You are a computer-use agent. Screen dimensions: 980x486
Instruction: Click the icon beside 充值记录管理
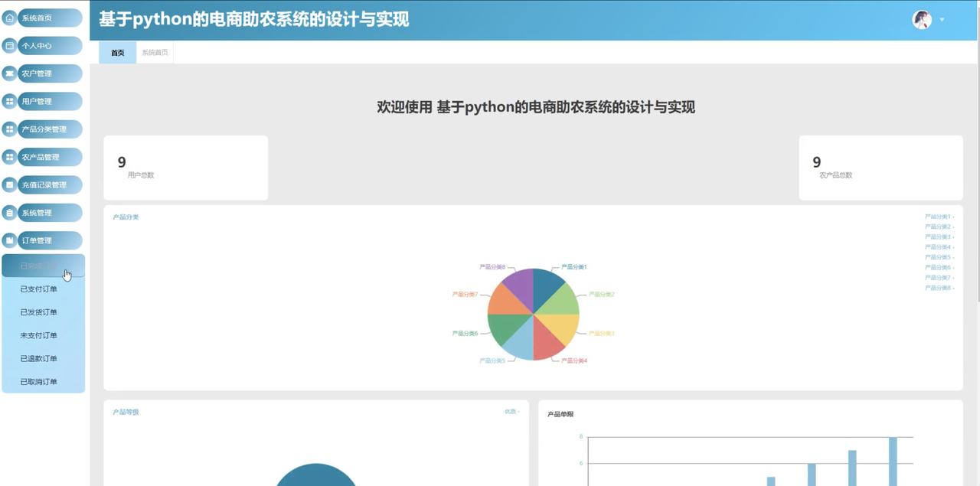click(10, 184)
